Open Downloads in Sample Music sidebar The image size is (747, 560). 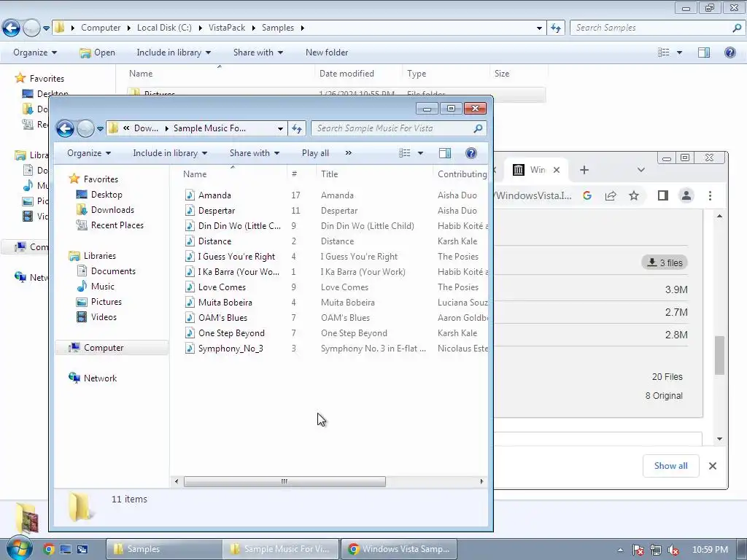(x=112, y=209)
